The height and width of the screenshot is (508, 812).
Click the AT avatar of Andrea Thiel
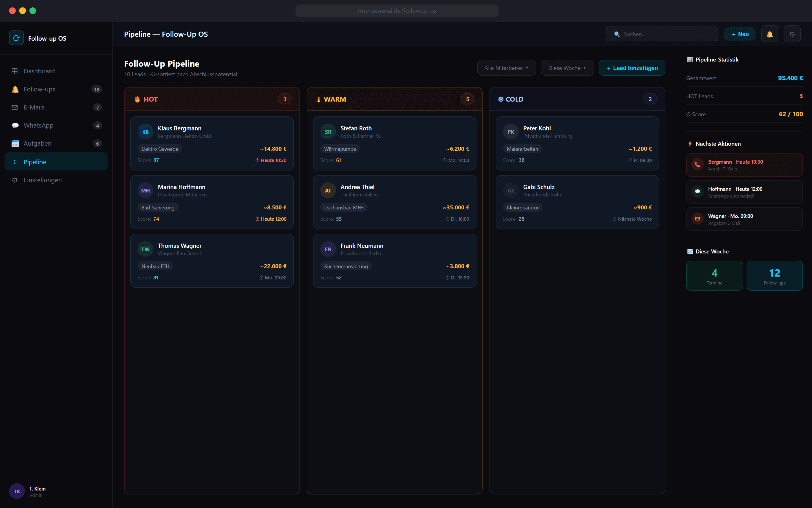[x=328, y=190]
